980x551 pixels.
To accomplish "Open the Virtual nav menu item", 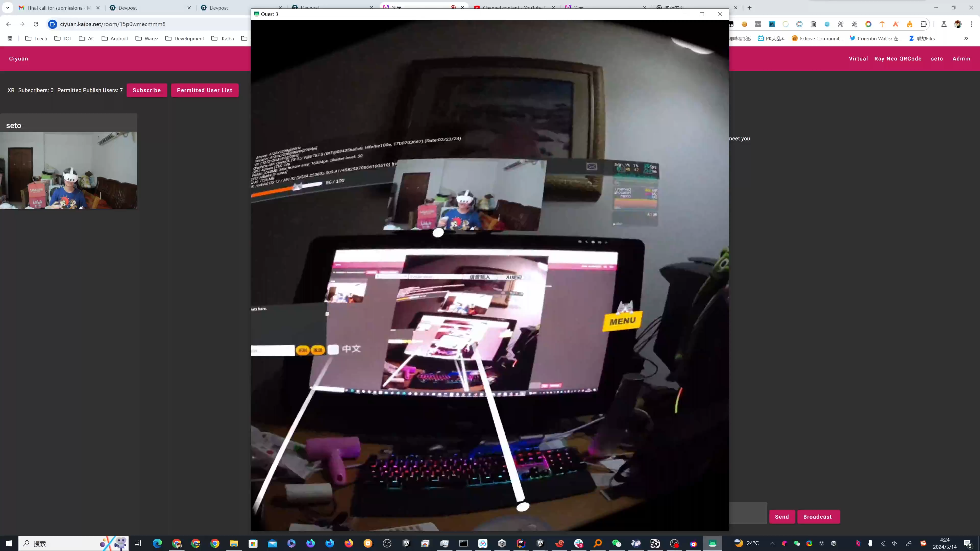I will pyautogui.click(x=858, y=59).
